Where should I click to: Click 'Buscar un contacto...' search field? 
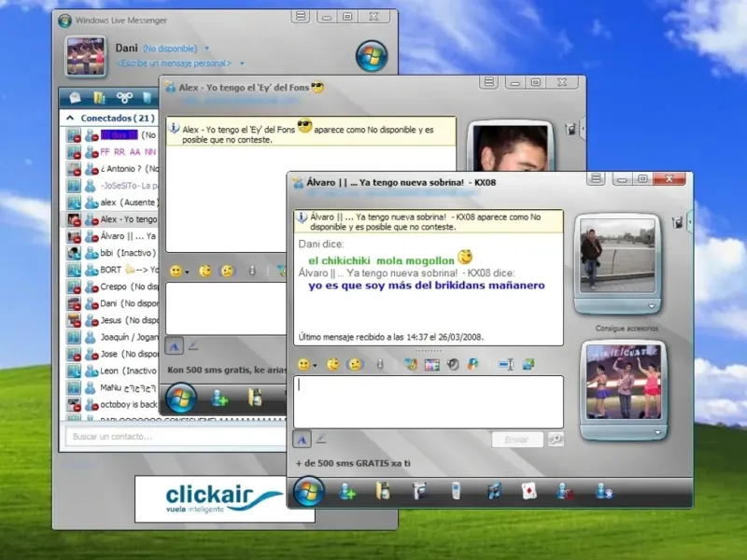coord(175,437)
